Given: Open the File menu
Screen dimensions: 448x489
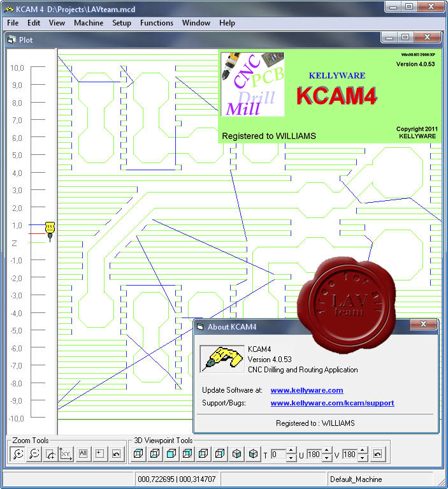Looking at the screenshot, I should (x=13, y=23).
